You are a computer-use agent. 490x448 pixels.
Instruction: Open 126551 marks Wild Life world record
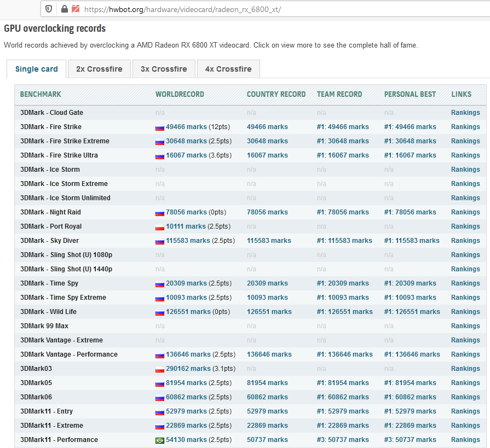pos(188,312)
